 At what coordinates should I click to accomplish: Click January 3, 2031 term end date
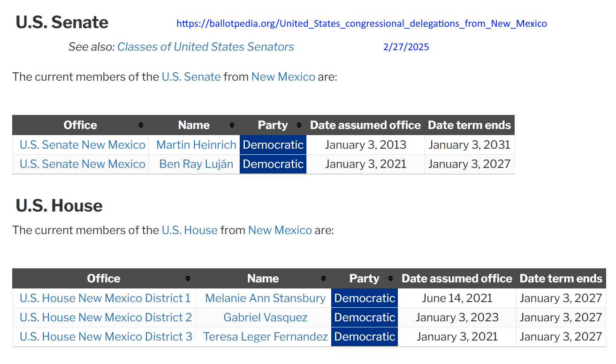[x=469, y=145]
